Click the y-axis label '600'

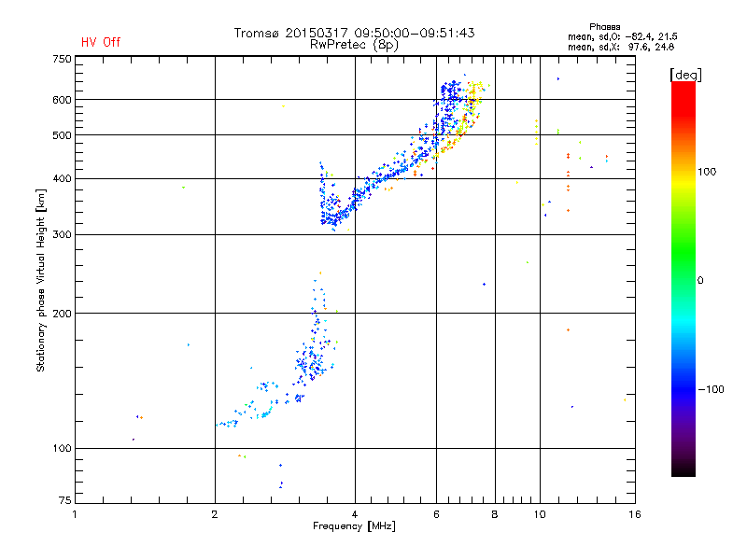62,100
